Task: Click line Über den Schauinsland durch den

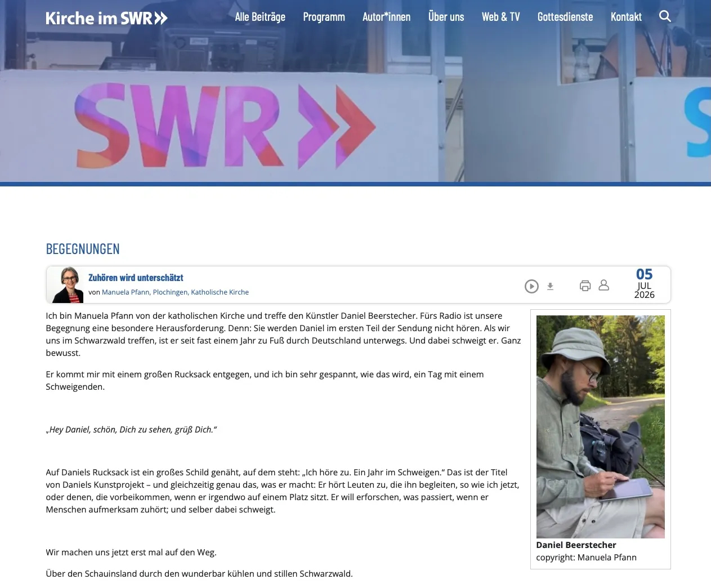Action: (199, 573)
